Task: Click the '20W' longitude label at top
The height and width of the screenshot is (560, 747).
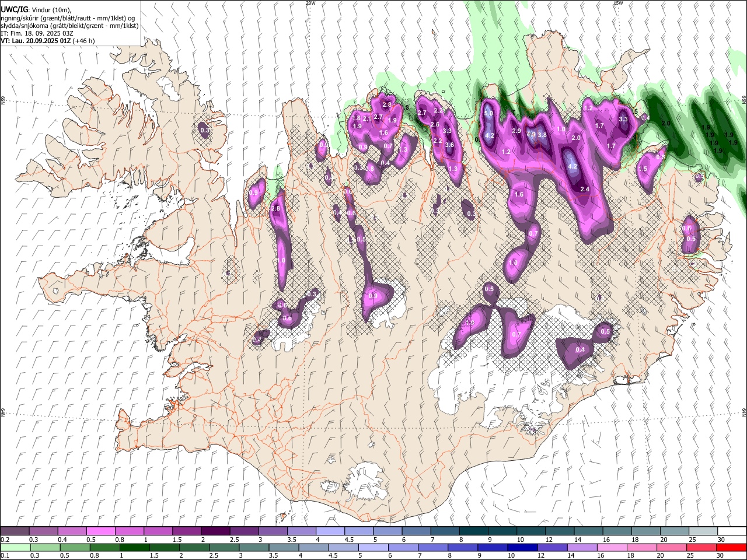Action: tap(310, 3)
